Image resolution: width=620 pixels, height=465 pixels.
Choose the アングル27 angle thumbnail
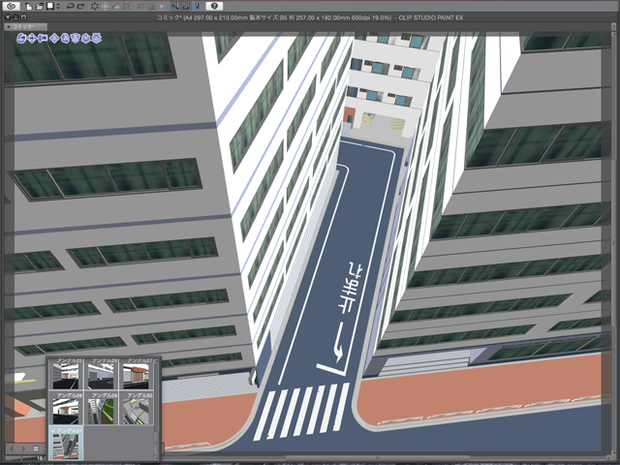[x=136, y=374]
